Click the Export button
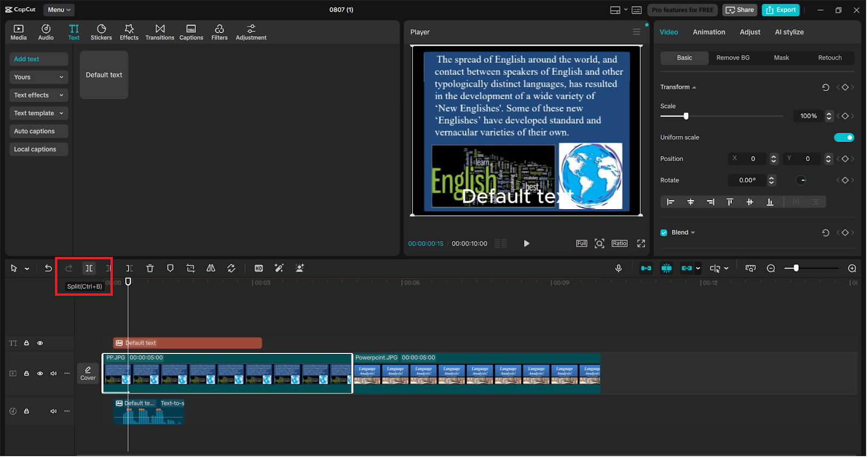The image size is (868, 458). (x=781, y=10)
